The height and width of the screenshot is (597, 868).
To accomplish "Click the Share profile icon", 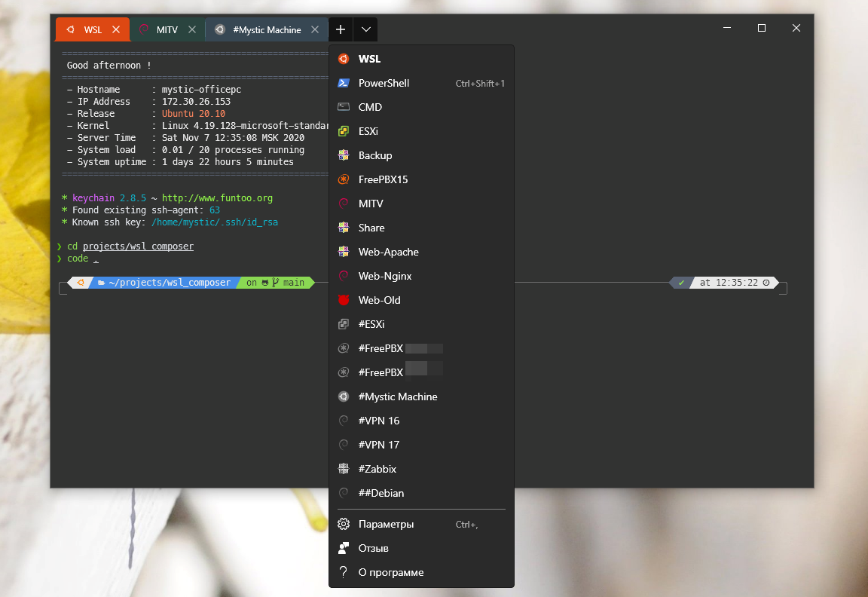I will click(x=344, y=228).
